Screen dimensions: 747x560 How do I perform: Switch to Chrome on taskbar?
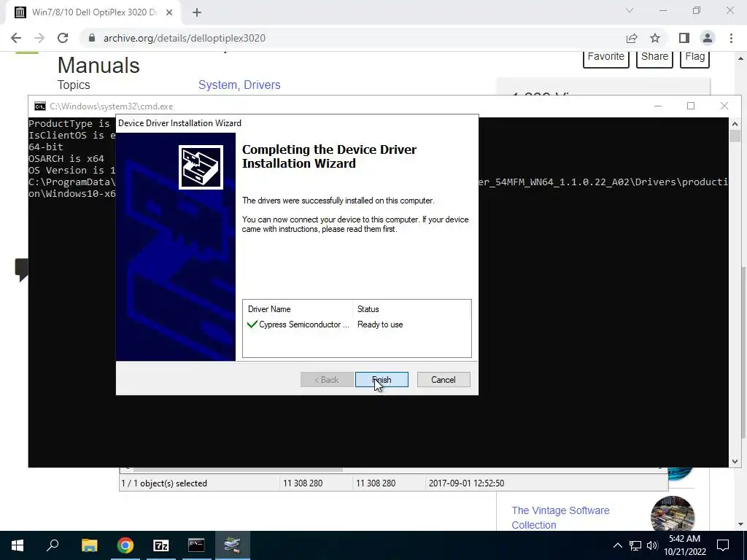125,545
